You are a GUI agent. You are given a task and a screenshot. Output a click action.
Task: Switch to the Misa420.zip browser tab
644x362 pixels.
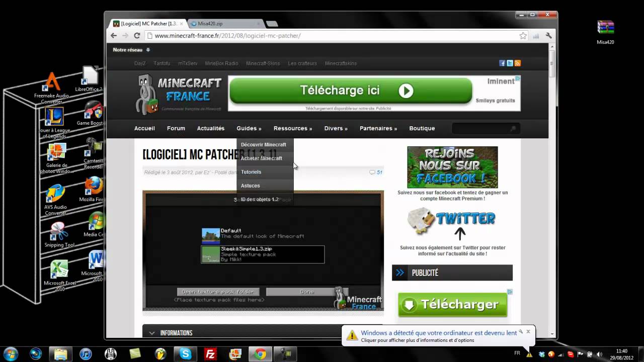(225, 24)
